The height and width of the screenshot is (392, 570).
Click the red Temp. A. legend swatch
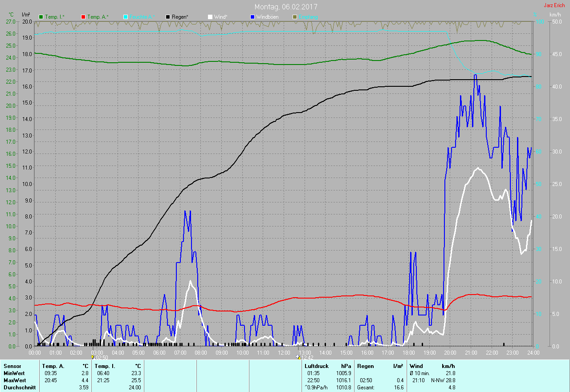[83, 17]
